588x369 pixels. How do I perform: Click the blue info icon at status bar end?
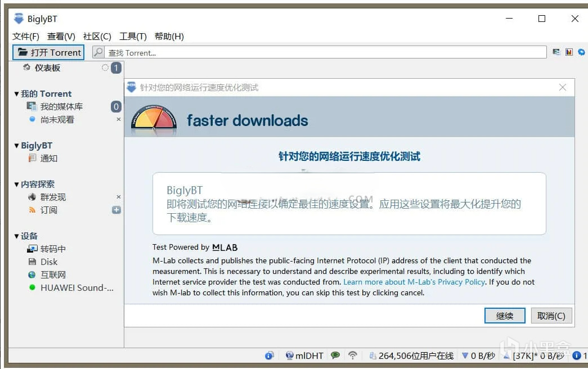click(x=577, y=355)
